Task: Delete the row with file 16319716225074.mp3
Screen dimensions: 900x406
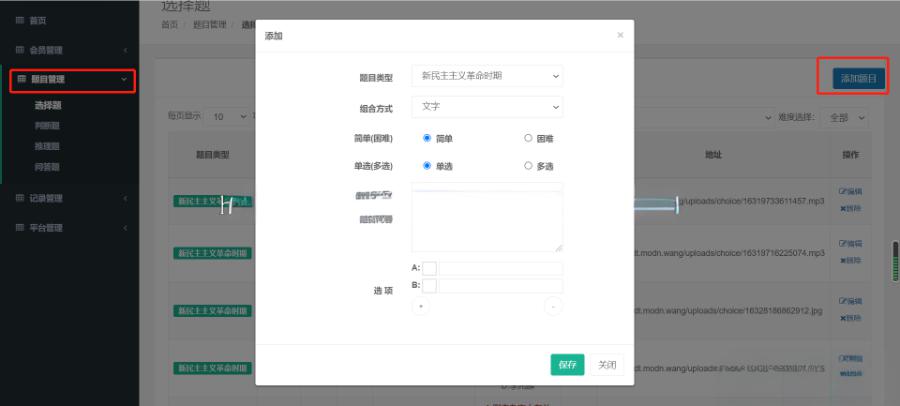Action: pos(851,260)
